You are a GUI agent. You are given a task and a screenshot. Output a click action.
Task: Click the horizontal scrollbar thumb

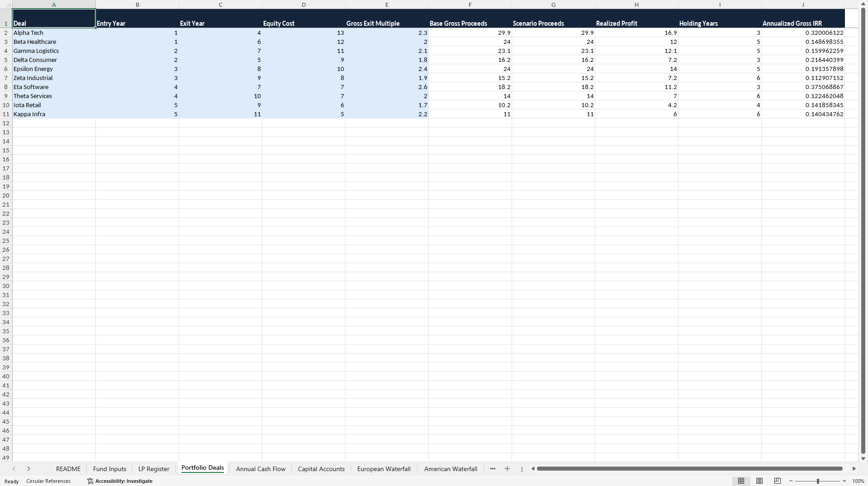coord(689,469)
